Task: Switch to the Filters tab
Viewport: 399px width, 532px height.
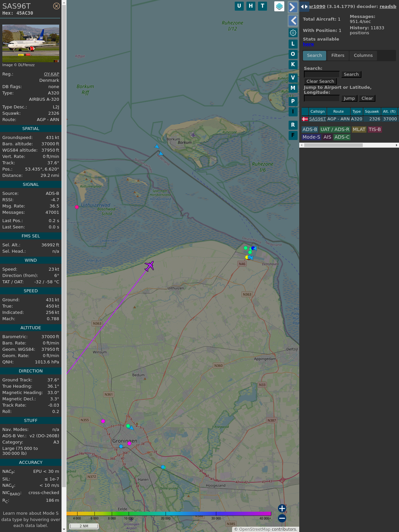Action: (x=337, y=56)
